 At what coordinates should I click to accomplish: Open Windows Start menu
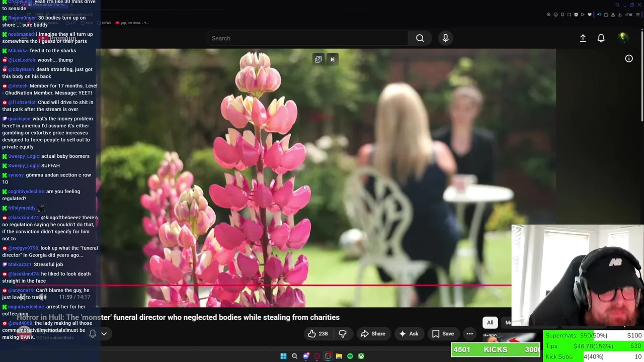[283, 356]
